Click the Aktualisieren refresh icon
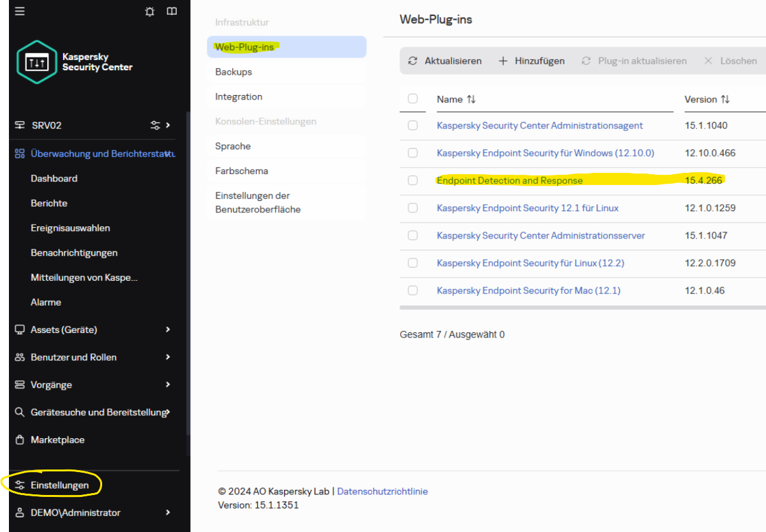This screenshot has height=532, width=766. [x=413, y=61]
